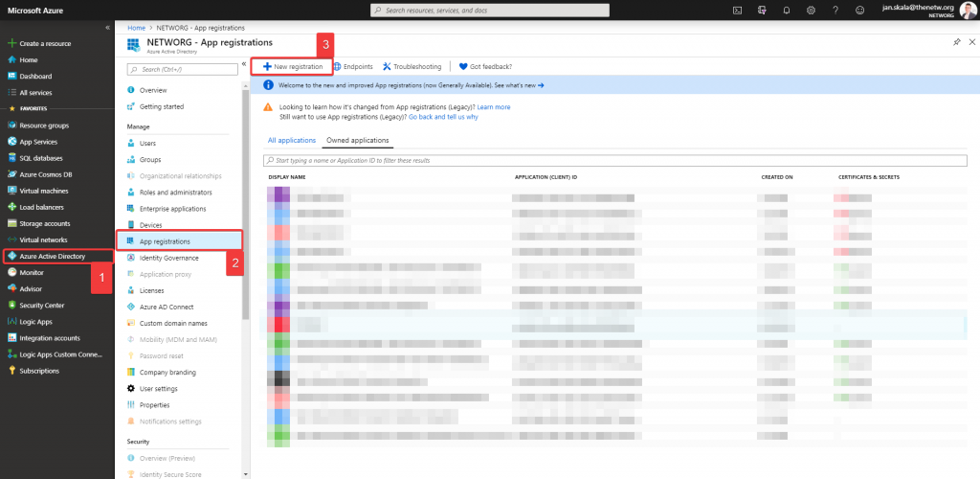Open portal settings gear icon
Screen dimensions: 980x479
tap(811, 10)
